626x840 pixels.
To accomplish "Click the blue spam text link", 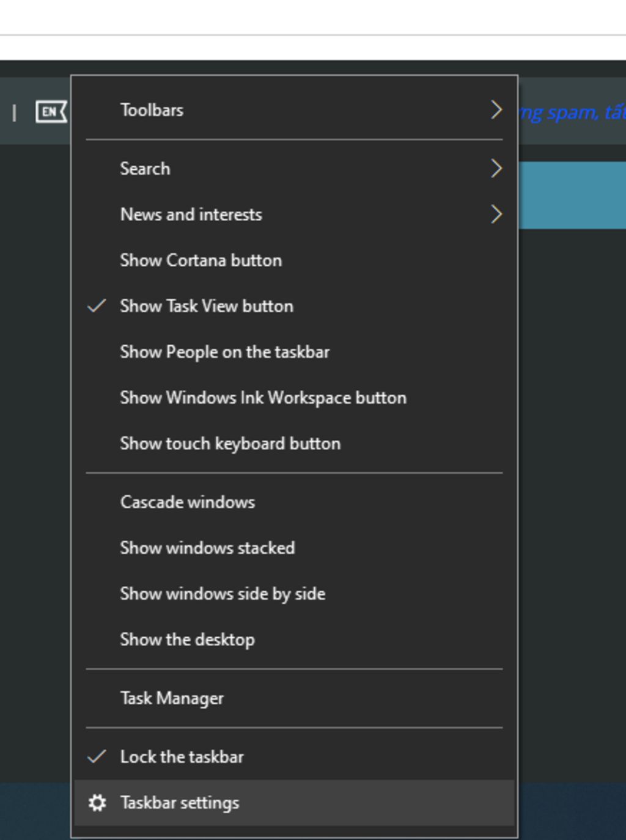I will coord(572,113).
